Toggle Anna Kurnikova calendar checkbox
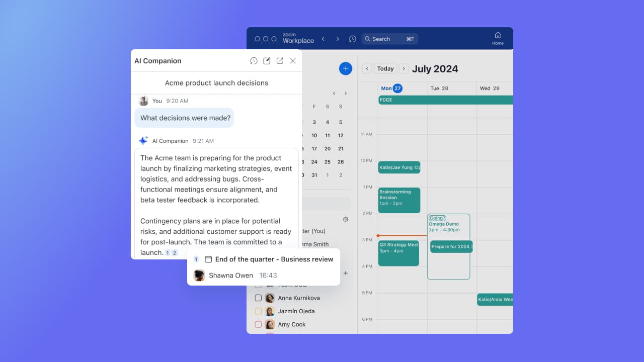Viewport: 644px width, 362px height. (258, 298)
